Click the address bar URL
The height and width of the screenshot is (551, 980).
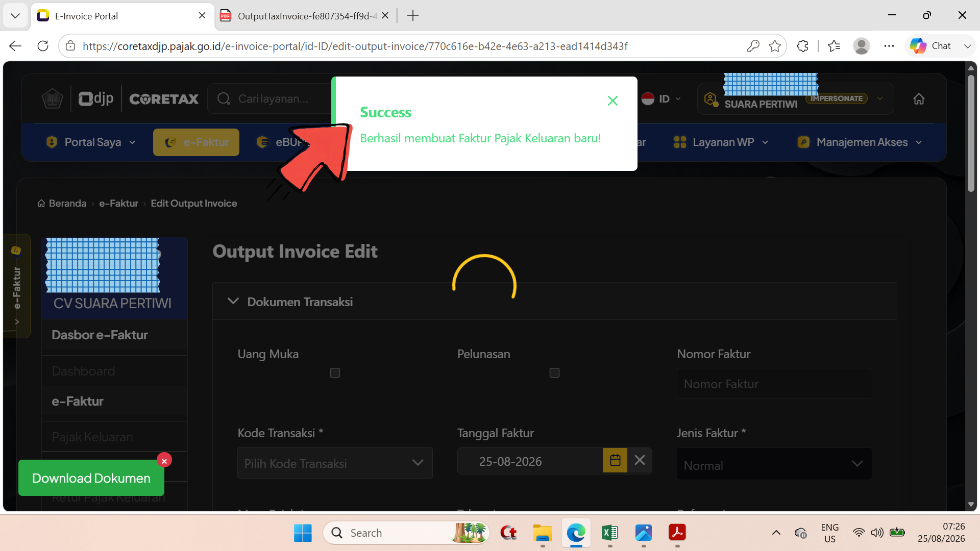[x=355, y=46]
